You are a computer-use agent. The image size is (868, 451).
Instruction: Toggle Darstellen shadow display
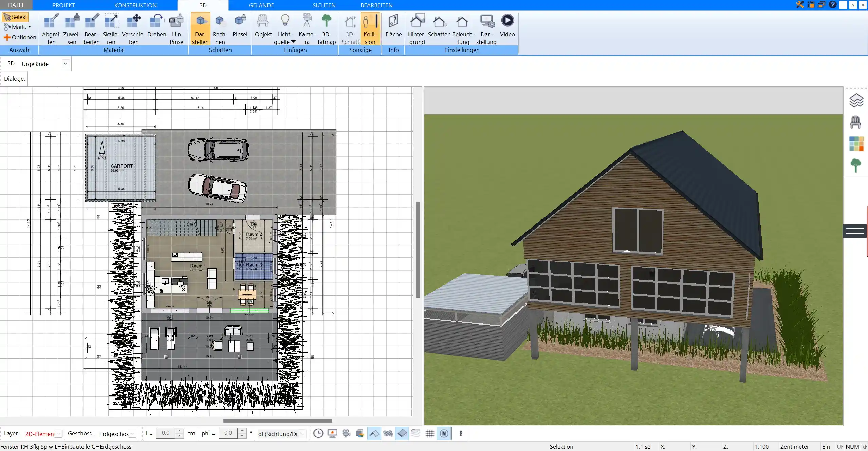tap(200, 29)
